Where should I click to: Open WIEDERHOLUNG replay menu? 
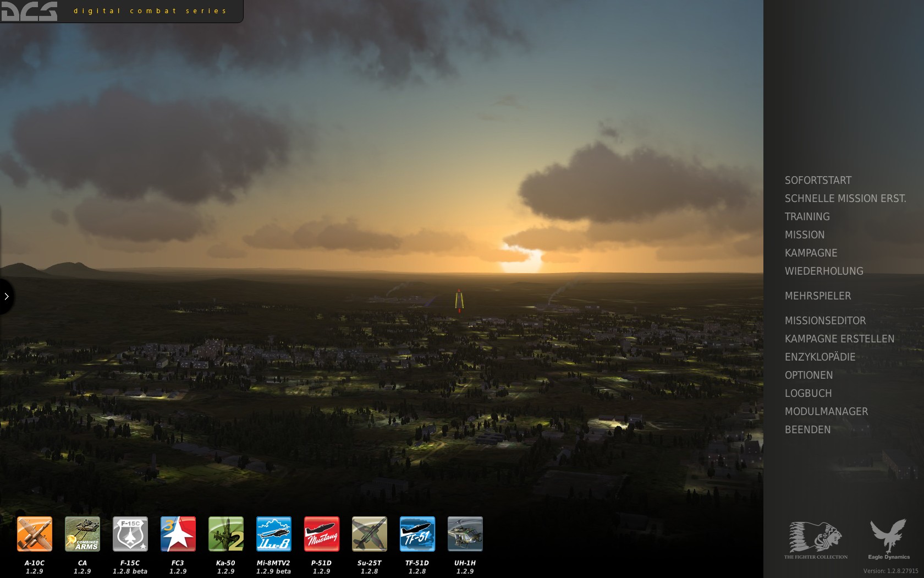point(824,271)
